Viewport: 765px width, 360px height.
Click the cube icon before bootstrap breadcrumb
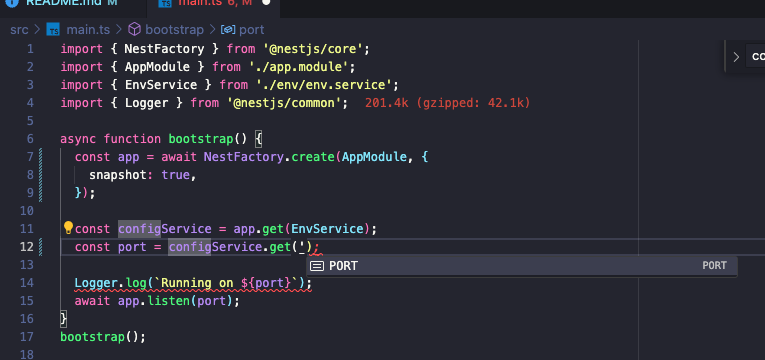click(x=134, y=30)
